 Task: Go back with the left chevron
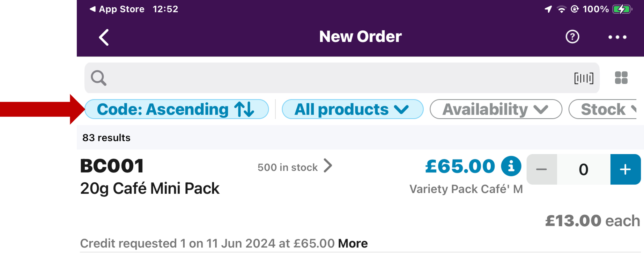coord(104,37)
